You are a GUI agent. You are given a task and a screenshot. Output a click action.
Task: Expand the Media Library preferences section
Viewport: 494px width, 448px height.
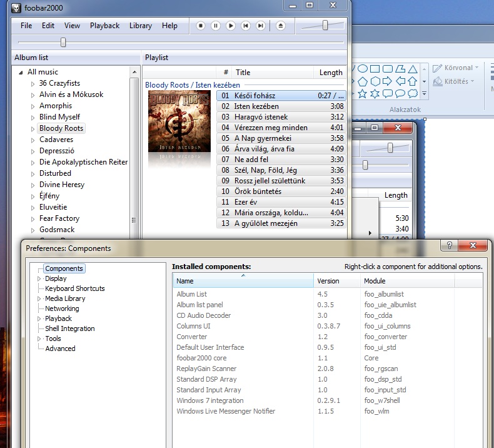(x=39, y=298)
